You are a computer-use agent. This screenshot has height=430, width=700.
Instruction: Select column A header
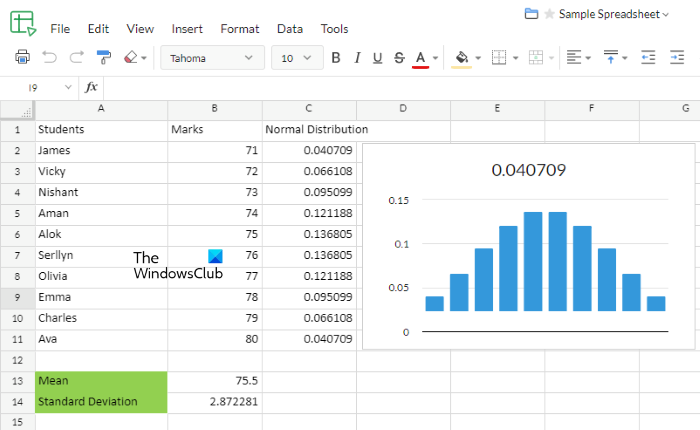(101, 109)
